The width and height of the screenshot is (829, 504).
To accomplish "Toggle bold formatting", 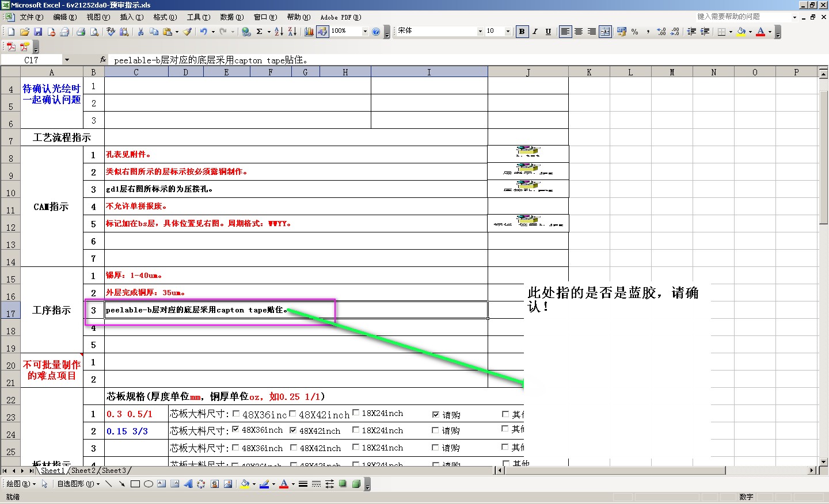I will [x=522, y=32].
